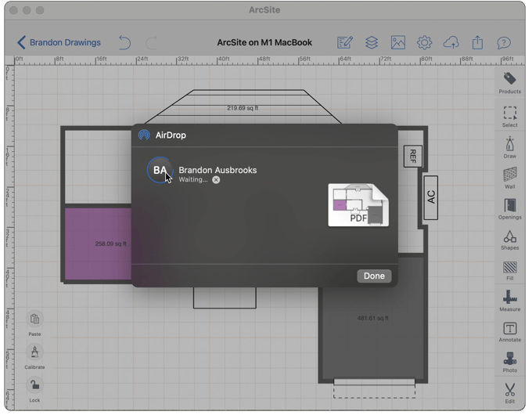The height and width of the screenshot is (415, 532).
Task: Pick the Wall tool
Action: (509, 176)
